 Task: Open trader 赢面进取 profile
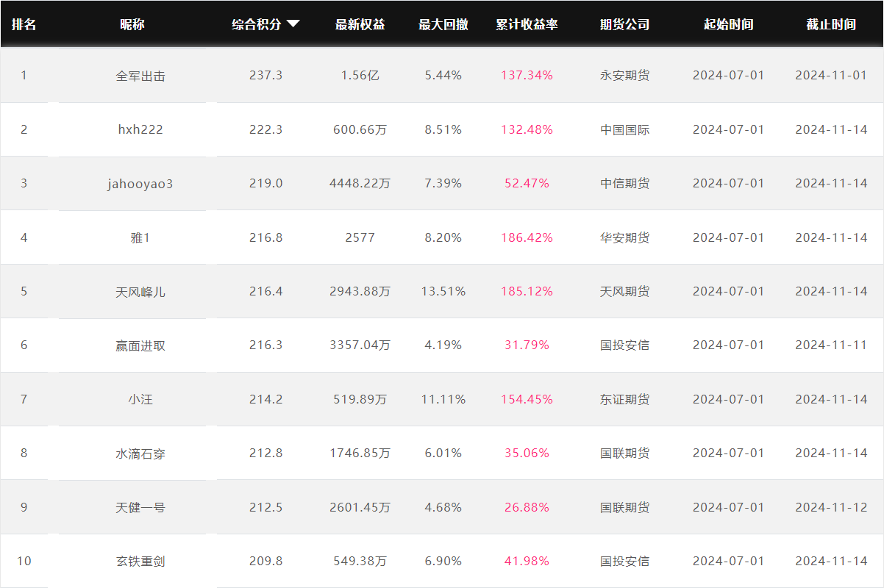pyautogui.click(x=140, y=345)
